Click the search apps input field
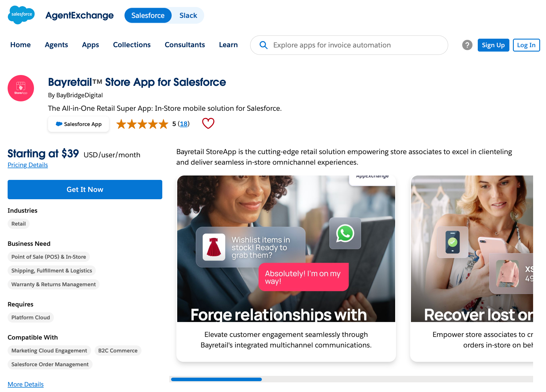The width and height of the screenshot is (546, 392). [x=349, y=45]
